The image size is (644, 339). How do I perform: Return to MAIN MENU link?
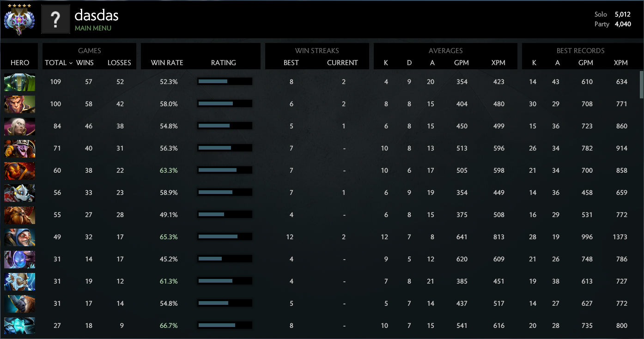click(93, 28)
